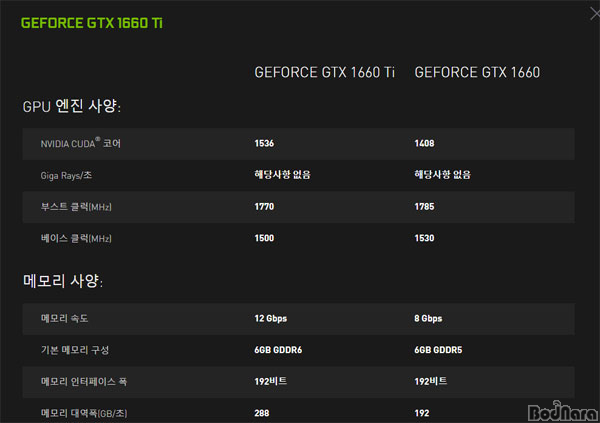This screenshot has height=423, width=600.
Task: Click the GEFORCE GTX 1660 Ti column header
Action: [x=324, y=72]
